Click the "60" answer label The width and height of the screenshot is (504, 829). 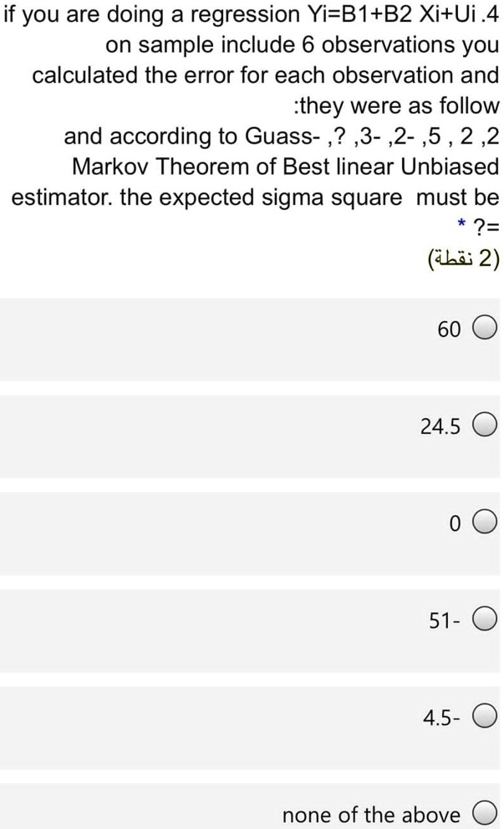point(448,330)
